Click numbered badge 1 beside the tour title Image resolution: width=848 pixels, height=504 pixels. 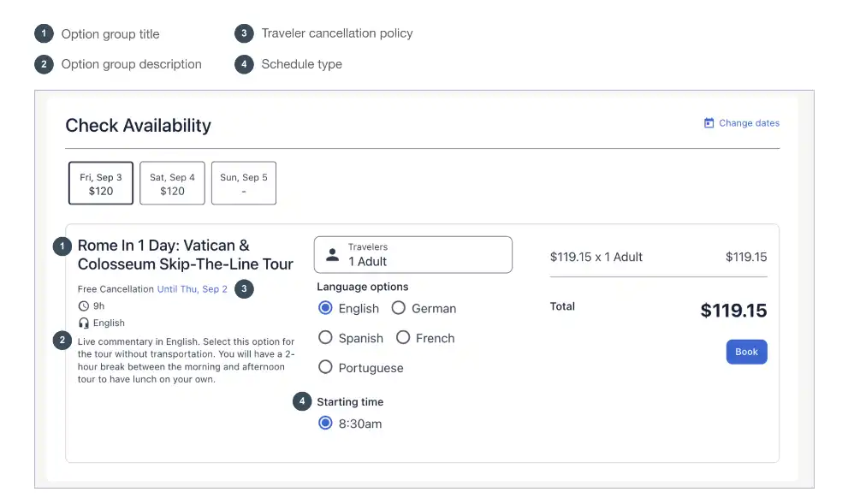point(62,246)
